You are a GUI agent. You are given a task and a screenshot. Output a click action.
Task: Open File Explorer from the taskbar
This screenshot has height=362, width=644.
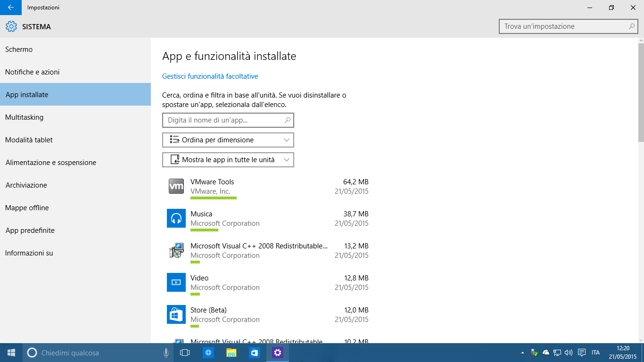click(x=231, y=353)
